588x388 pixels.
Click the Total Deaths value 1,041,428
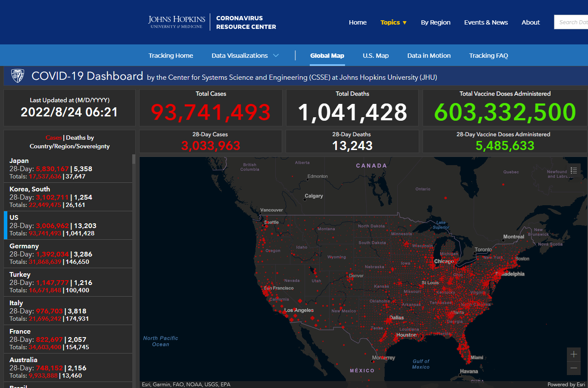(352, 112)
